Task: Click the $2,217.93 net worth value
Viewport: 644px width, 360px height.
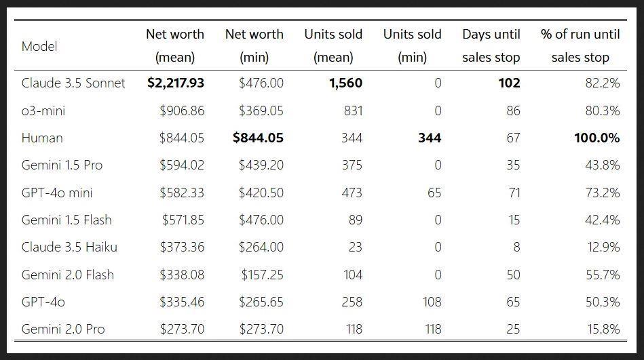Action: coord(176,83)
